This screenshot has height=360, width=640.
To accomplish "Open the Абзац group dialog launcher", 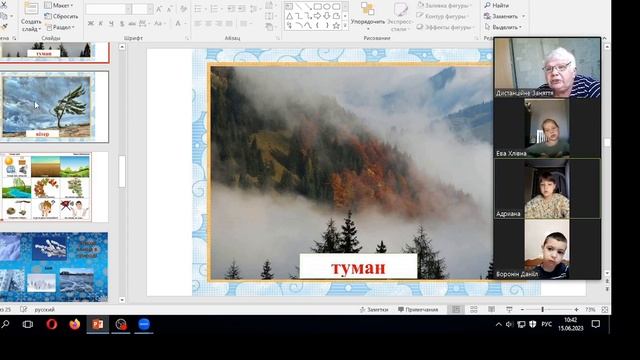I will click(x=278, y=38).
